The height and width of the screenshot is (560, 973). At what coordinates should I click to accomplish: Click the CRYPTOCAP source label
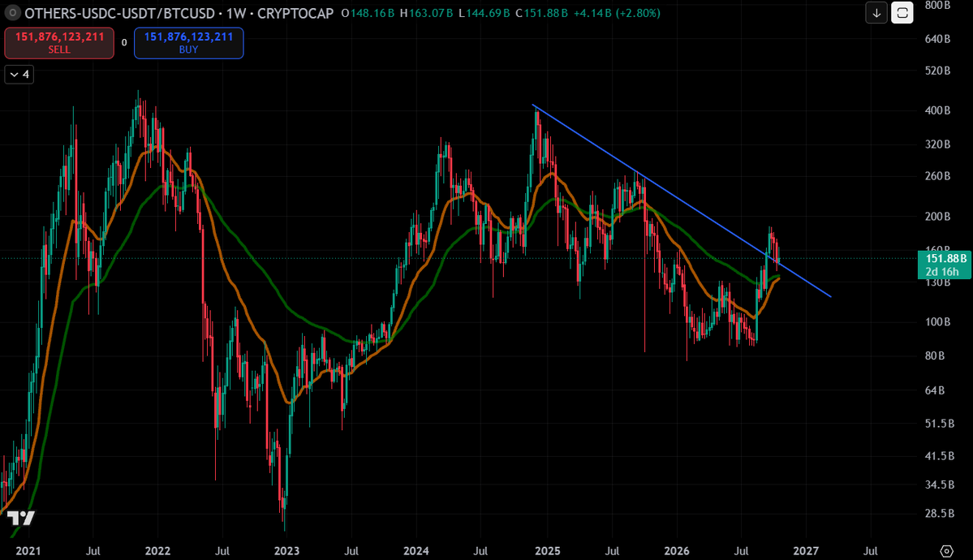pyautogui.click(x=295, y=13)
